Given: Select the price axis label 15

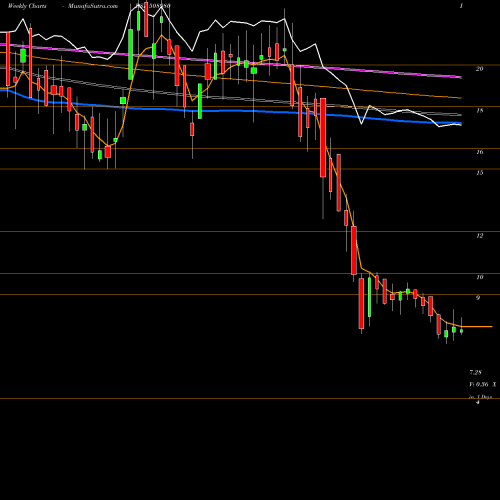Looking at the screenshot, I should (479, 173).
